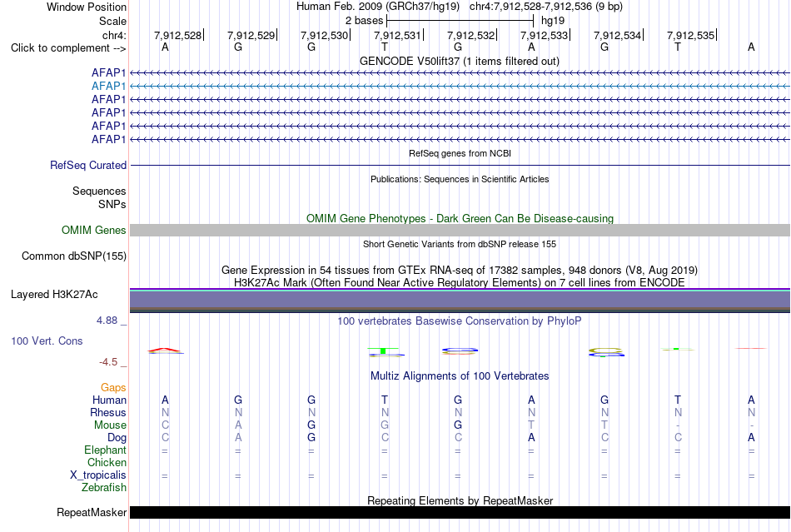Click the purple H3K27Ac signal band
The height and width of the screenshot is (532, 791).
460,301
